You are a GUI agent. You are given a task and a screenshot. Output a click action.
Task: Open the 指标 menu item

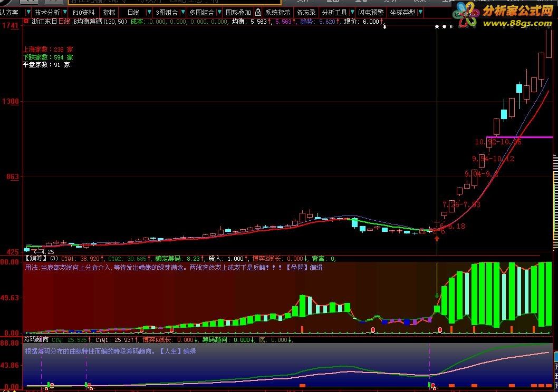tap(109, 13)
